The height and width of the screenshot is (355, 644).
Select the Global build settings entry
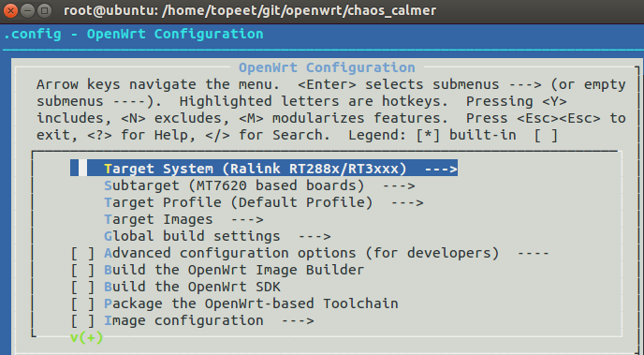(x=192, y=236)
